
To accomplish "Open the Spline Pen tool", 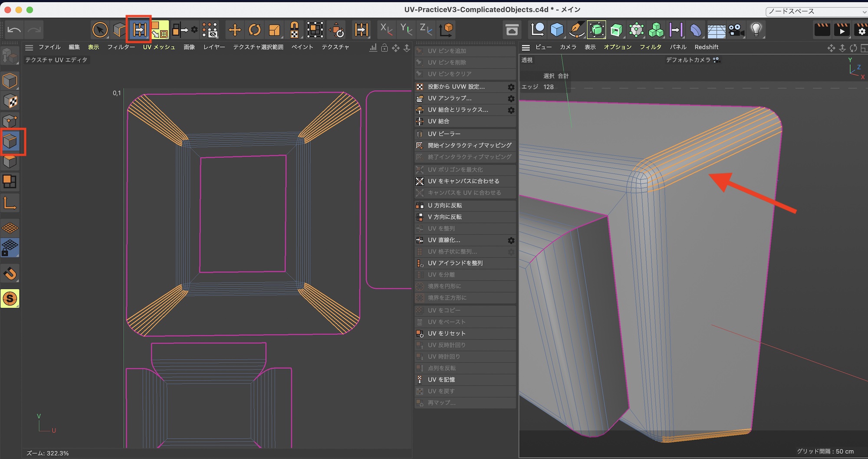I will (x=576, y=30).
